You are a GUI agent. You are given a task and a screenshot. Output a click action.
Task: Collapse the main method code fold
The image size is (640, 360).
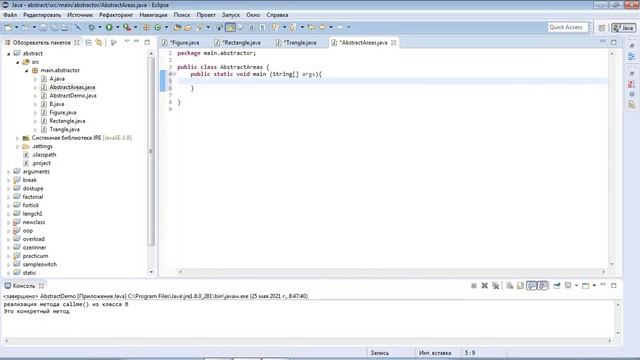tap(174, 74)
